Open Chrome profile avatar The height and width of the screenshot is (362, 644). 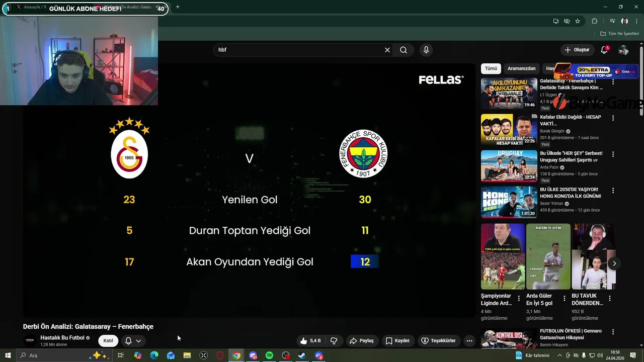point(624,21)
